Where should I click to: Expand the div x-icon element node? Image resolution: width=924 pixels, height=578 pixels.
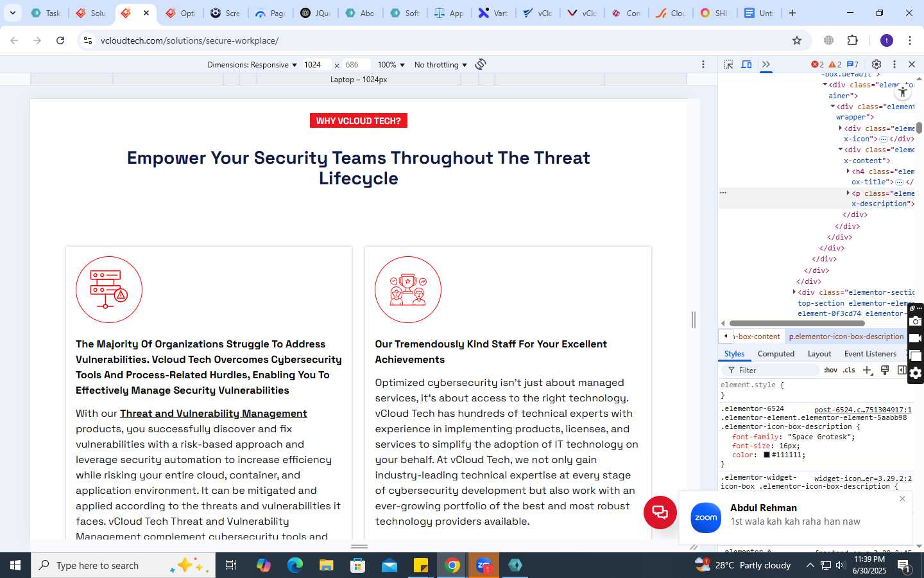tap(840, 128)
